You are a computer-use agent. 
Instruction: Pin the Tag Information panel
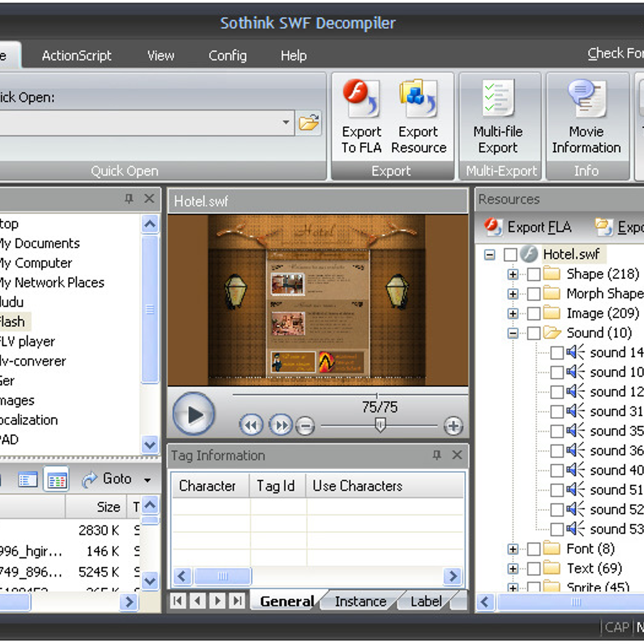[x=437, y=455]
